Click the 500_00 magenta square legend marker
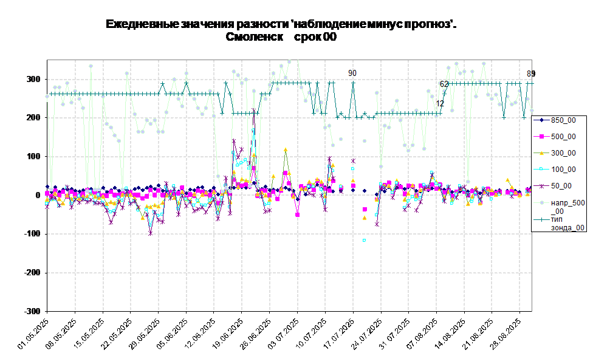Viewport: 593px width, 364px height. 541,137
